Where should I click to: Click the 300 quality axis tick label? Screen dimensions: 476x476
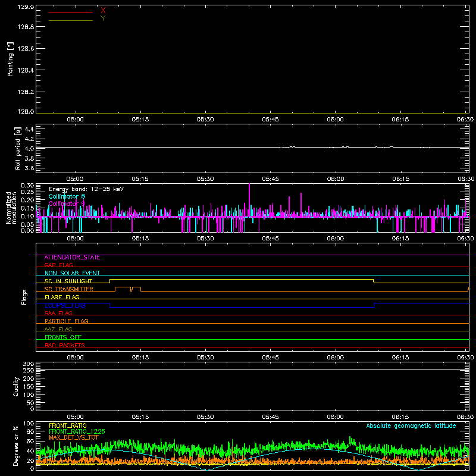tap(29, 364)
